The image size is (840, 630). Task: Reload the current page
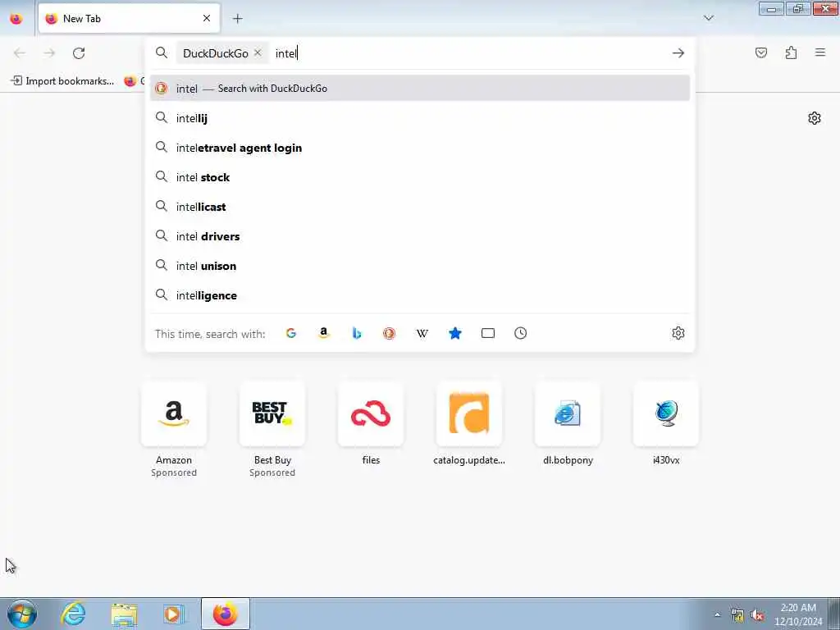click(79, 53)
